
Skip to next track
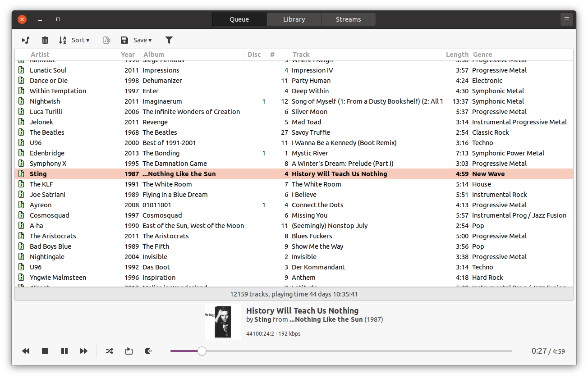pyautogui.click(x=84, y=351)
